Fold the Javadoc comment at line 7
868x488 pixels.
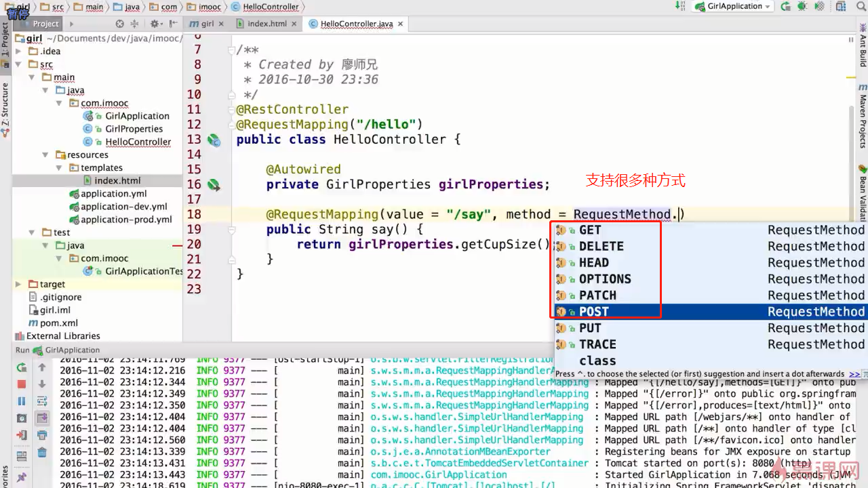click(x=232, y=50)
